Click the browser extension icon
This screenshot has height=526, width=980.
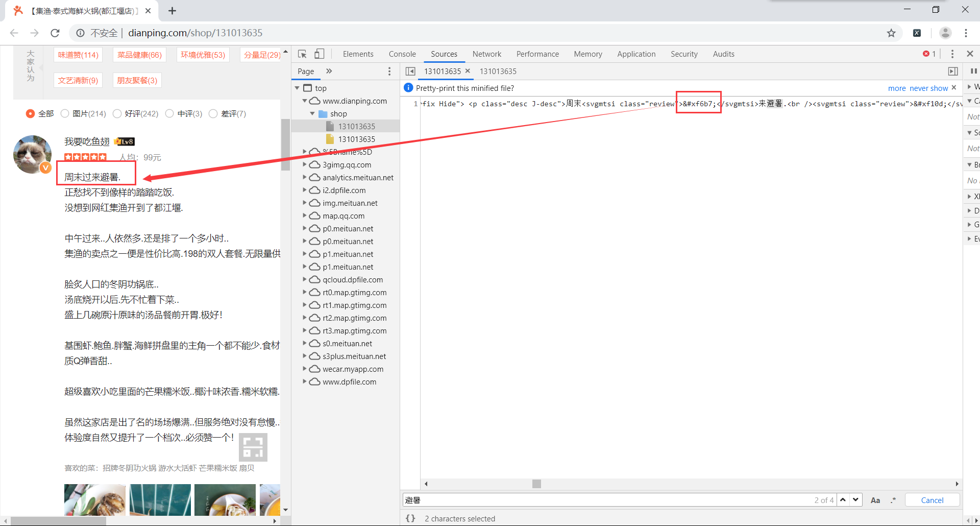coord(917,33)
